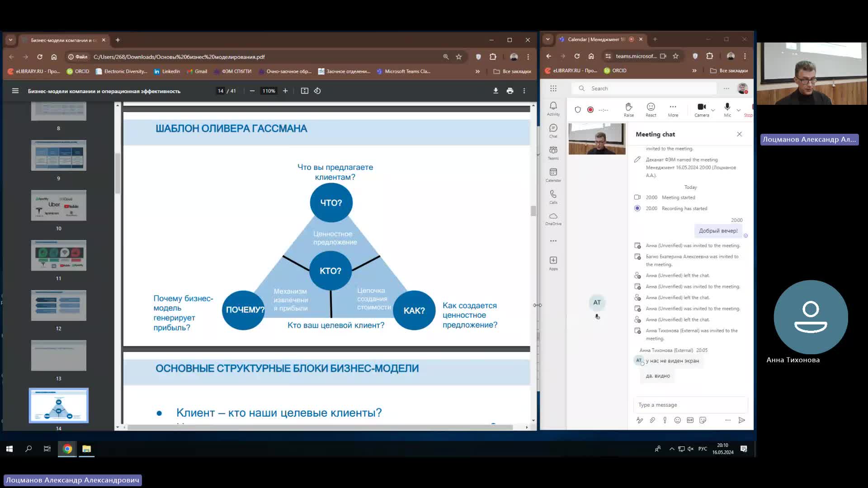Image resolution: width=868 pixels, height=488 pixels.
Task: Select page 10 thumbnail with Uber logo
Action: 59,206
